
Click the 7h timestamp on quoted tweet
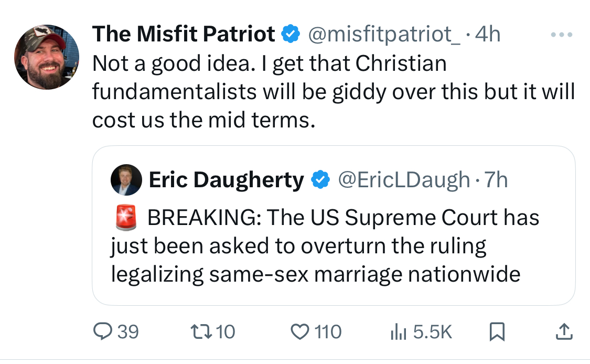[496, 180]
